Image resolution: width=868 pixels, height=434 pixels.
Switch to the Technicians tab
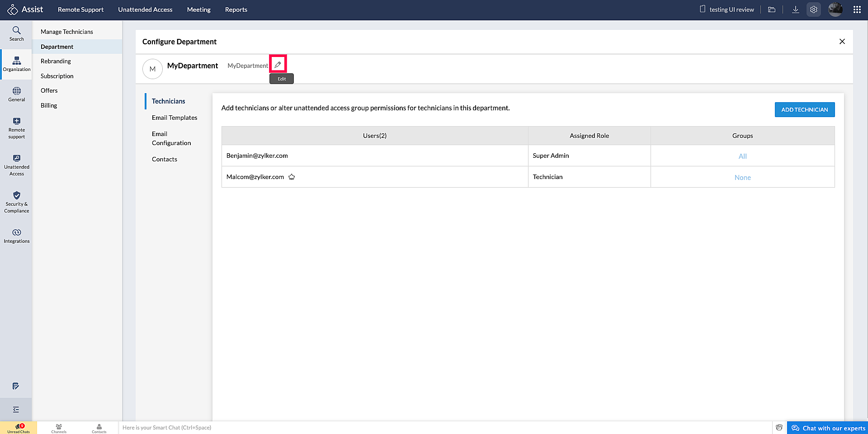tap(169, 101)
